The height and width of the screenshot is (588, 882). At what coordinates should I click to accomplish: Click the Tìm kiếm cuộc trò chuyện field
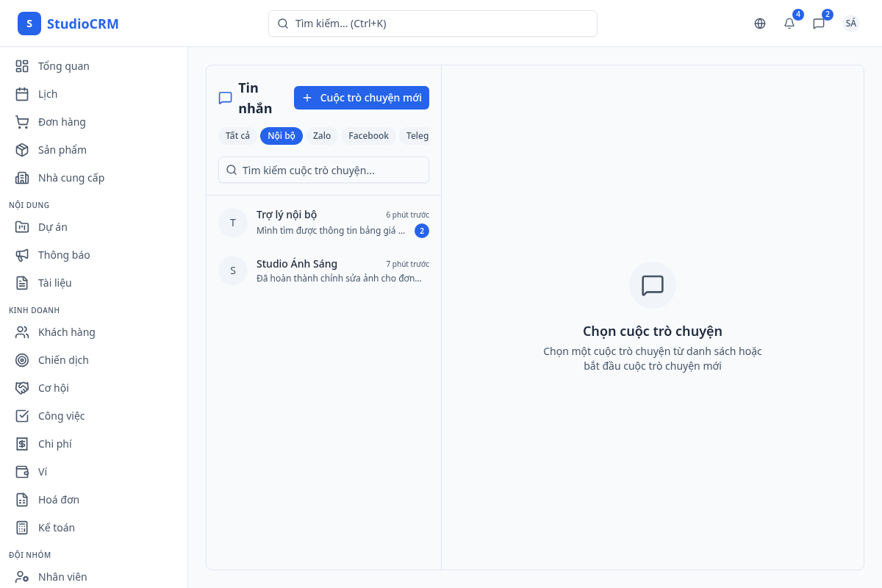(x=323, y=170)
